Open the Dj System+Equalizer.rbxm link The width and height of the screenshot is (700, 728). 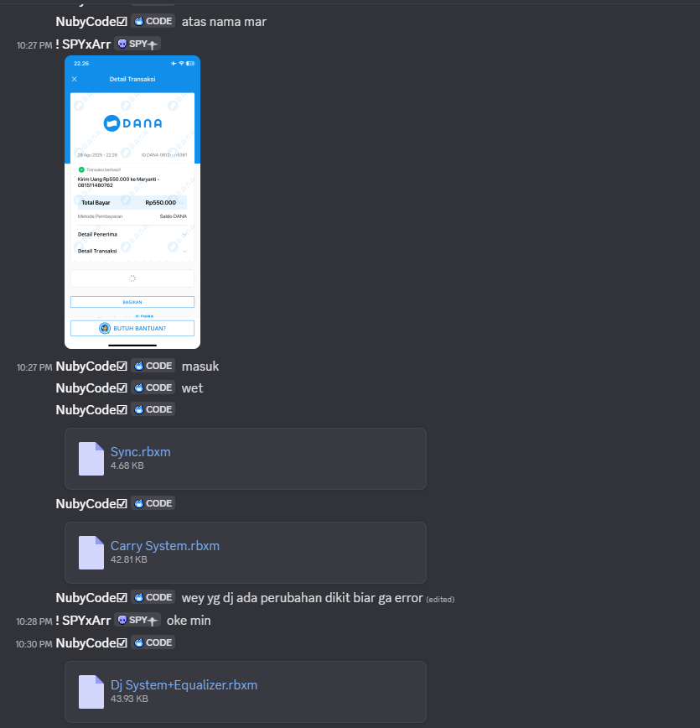[x=184, y=685]
